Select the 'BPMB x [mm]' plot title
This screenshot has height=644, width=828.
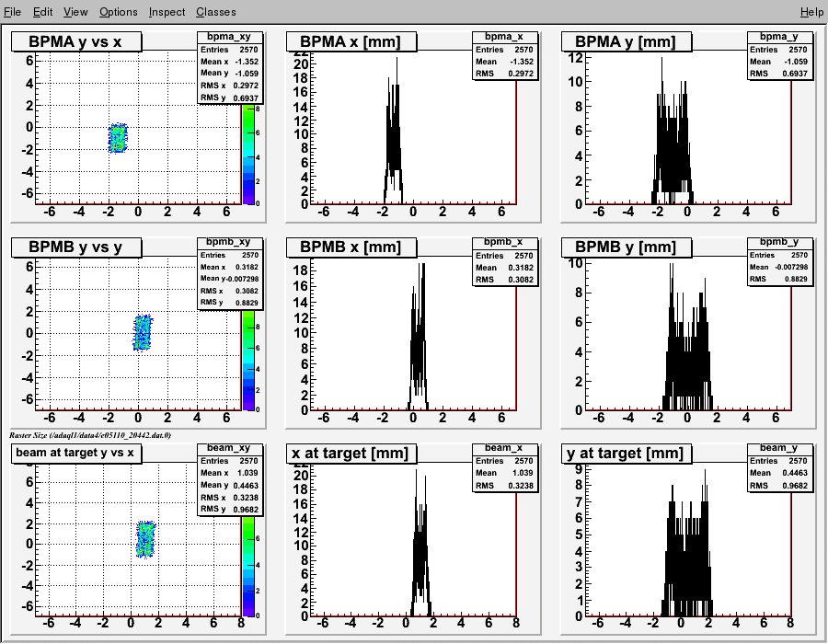(x=351, y=247)
